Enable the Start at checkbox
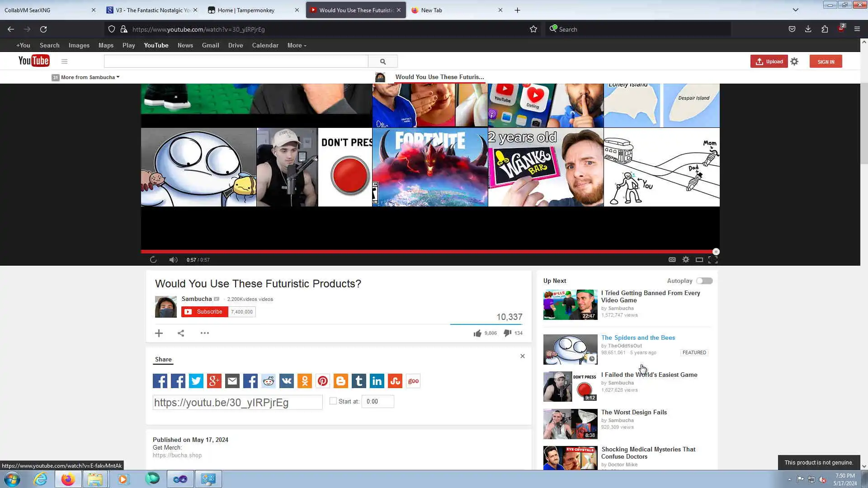 [333, 401]
